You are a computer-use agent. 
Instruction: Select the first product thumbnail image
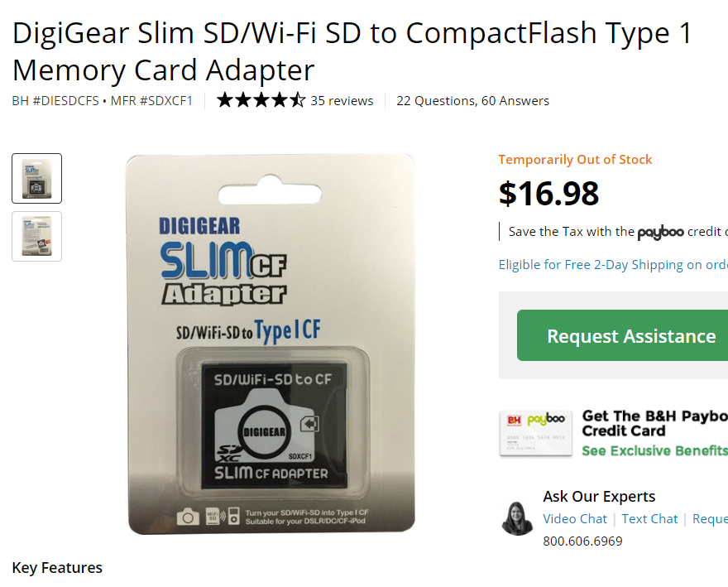36,179
